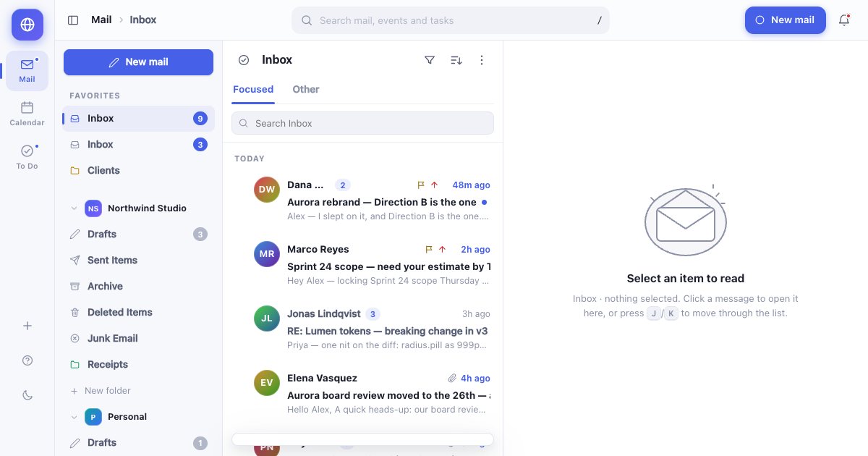Click the J key hint in reading pane

point(654,314)
